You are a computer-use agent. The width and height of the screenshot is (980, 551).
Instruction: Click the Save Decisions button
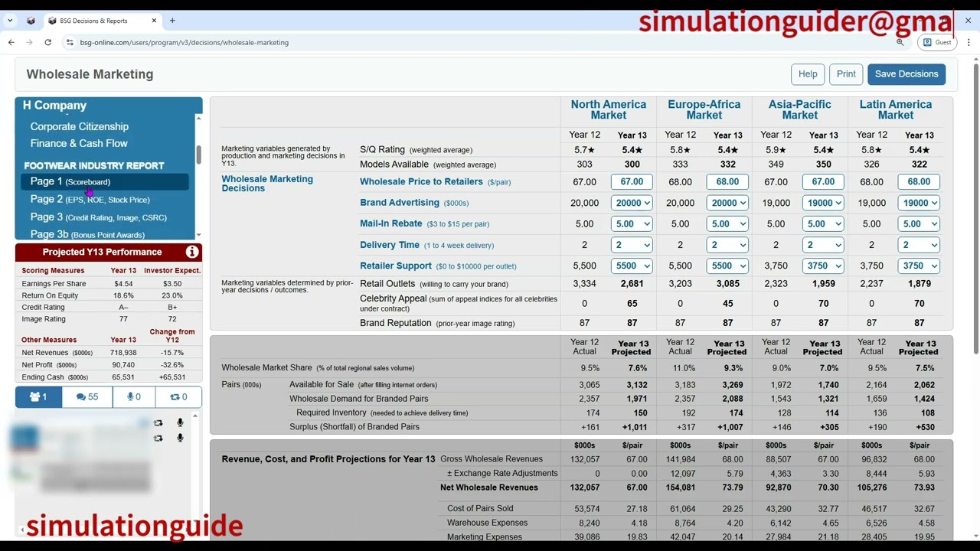pos(906,73)
